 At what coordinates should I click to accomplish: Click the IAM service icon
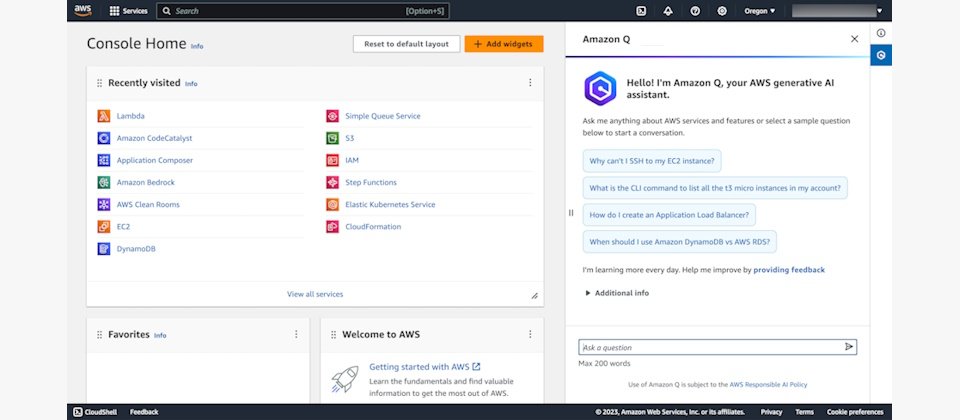tap(332, 160)
